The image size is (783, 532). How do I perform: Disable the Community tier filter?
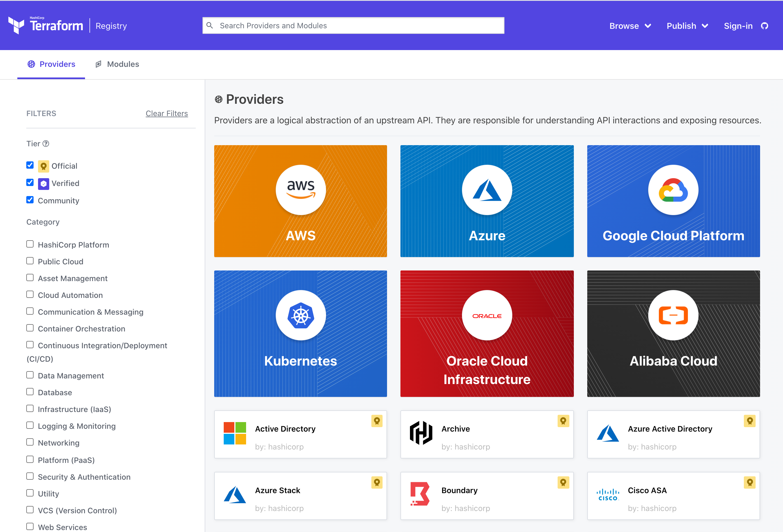30,200
